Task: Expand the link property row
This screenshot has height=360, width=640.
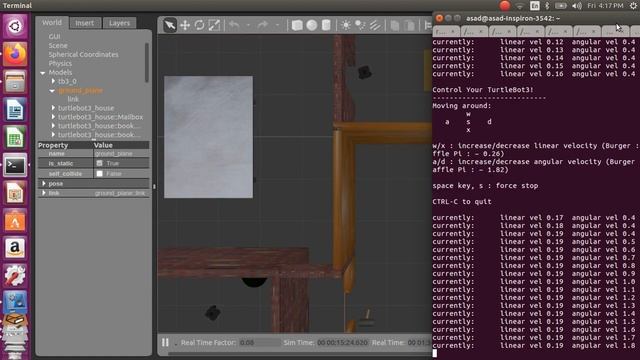Action: coord(44,193)
